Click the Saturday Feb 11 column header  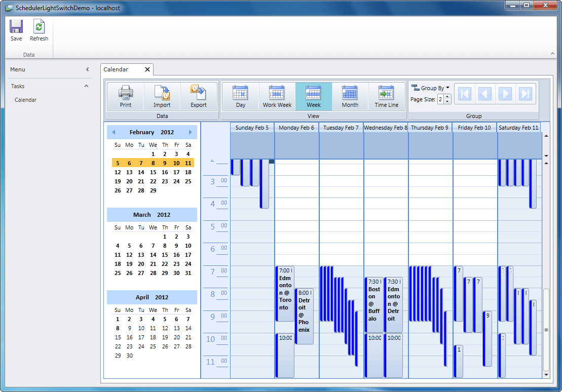(x=518, y=128)
